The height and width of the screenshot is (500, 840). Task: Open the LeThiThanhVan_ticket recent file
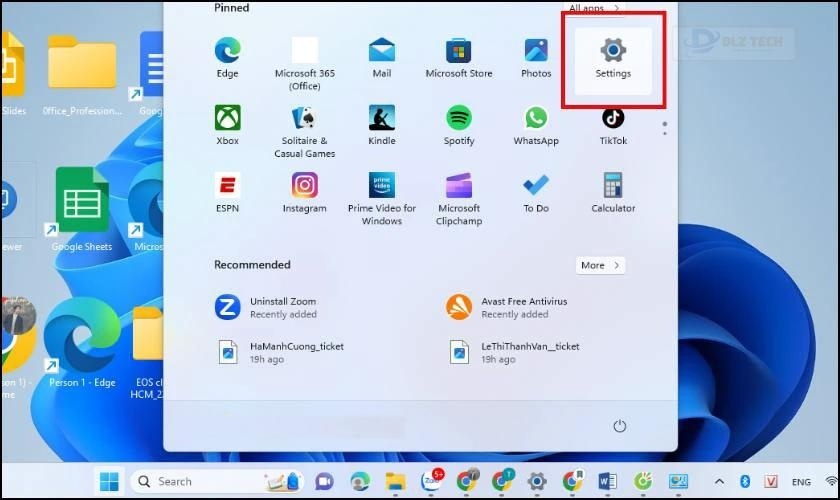[x=513, y=353]
